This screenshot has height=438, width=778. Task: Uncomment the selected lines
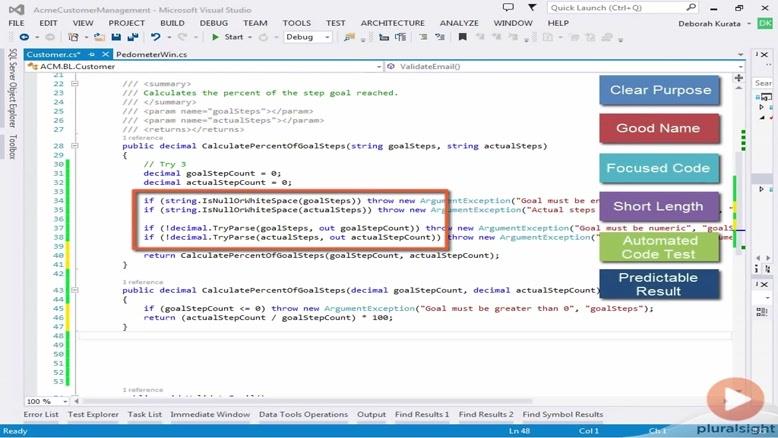coord(440,37)
